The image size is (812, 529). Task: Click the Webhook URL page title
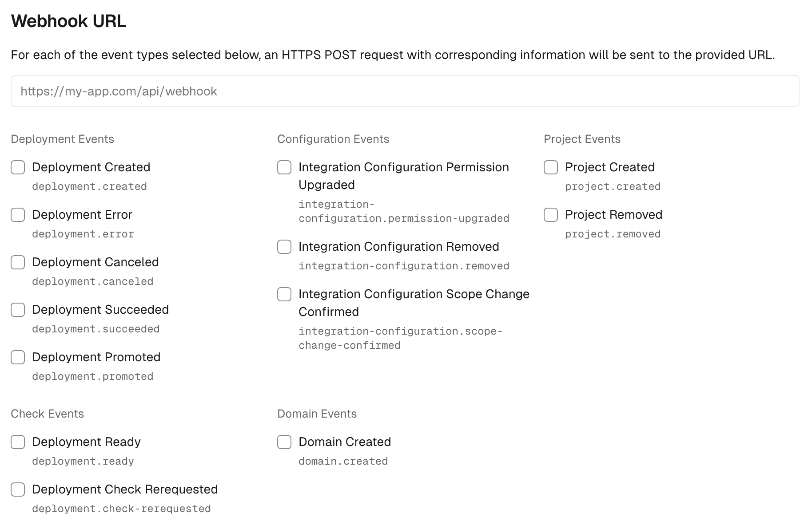point(68,21)
